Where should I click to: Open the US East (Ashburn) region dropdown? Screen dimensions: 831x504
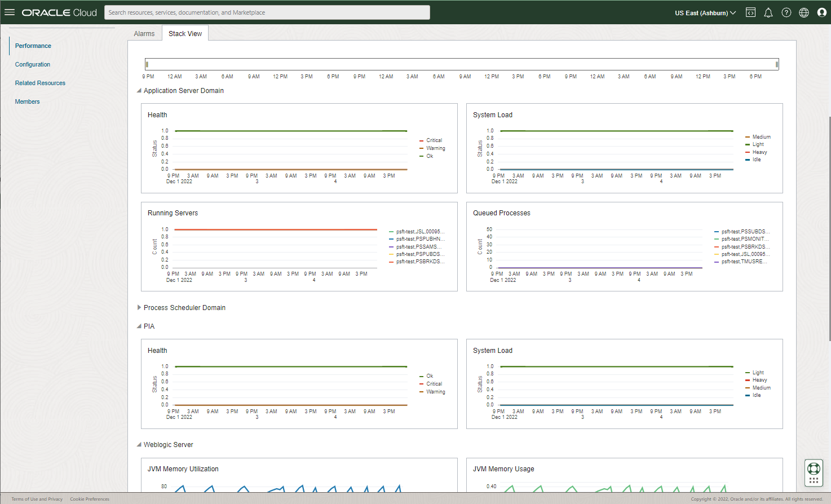coord(705,12)
